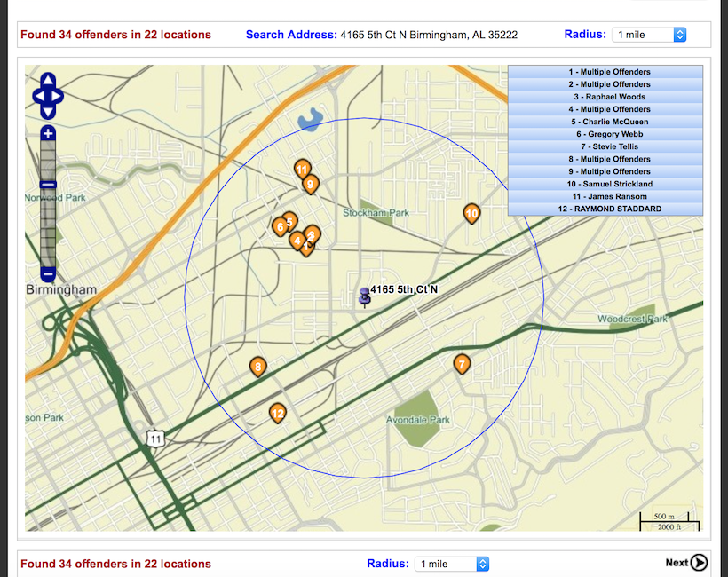
Task: Click map marker number 8
Action: point(257,366)
